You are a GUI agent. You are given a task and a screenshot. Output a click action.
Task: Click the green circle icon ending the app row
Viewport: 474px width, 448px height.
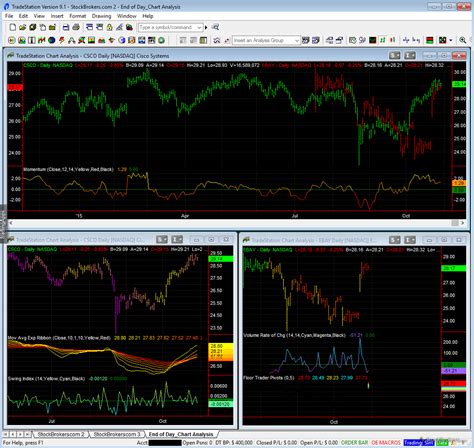(161, 40)
